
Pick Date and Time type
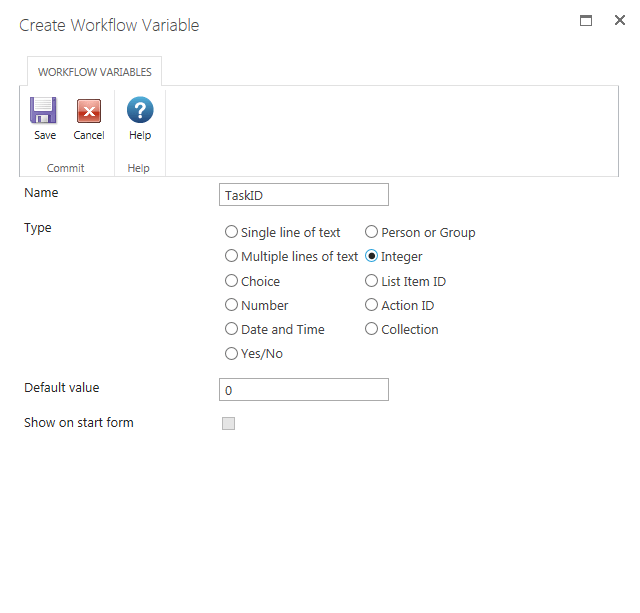tap(231, 329)
